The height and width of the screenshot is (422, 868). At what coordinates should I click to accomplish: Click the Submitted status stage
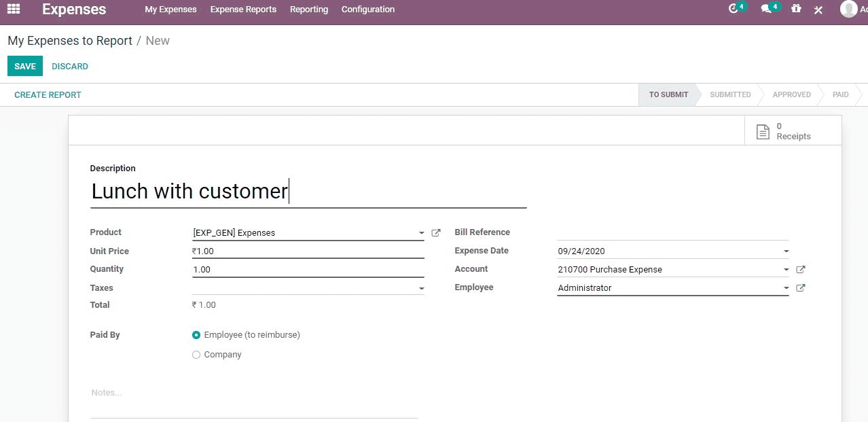[730, 95]
